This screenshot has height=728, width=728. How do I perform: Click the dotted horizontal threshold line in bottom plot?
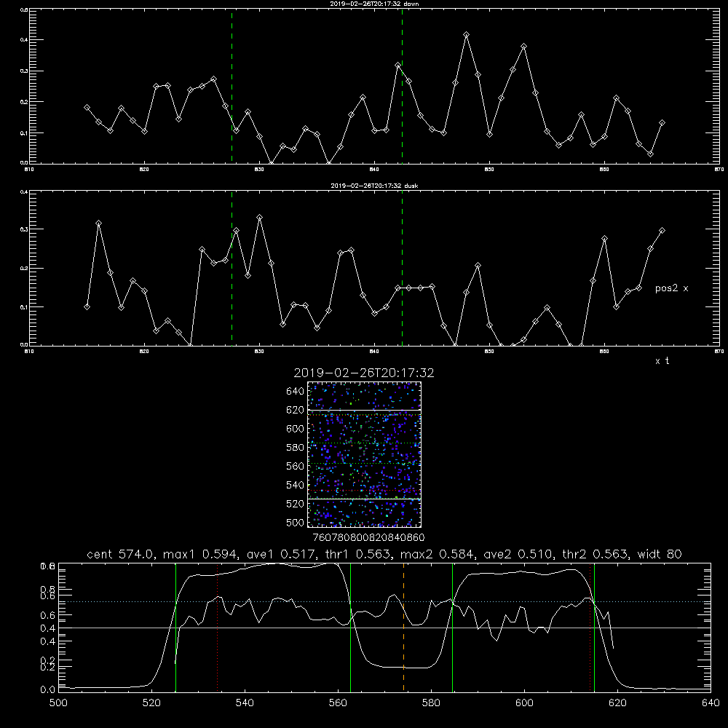[384, 602]
